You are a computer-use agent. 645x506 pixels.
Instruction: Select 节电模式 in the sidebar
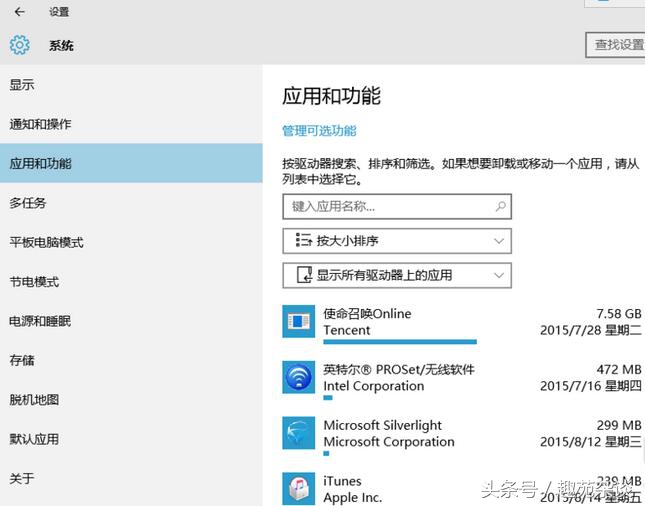(131, 281)
